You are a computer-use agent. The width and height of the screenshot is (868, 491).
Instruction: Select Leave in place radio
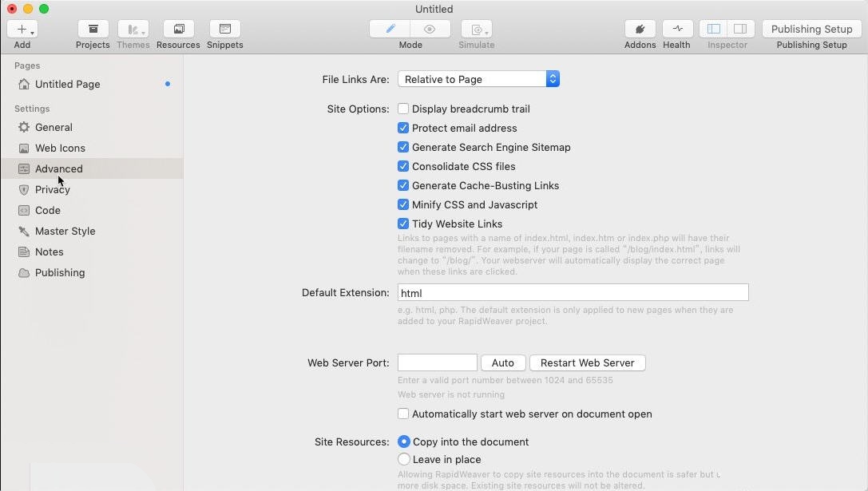click(403, 459)
